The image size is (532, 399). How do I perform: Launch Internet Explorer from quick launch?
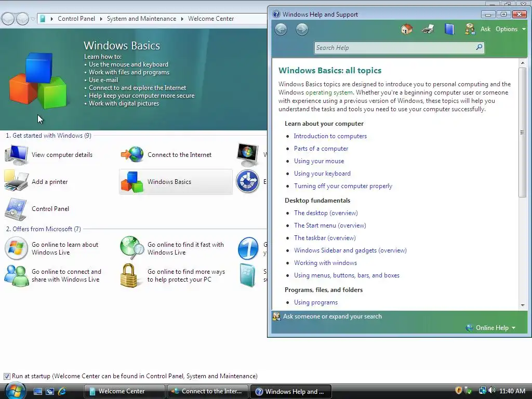62,392
